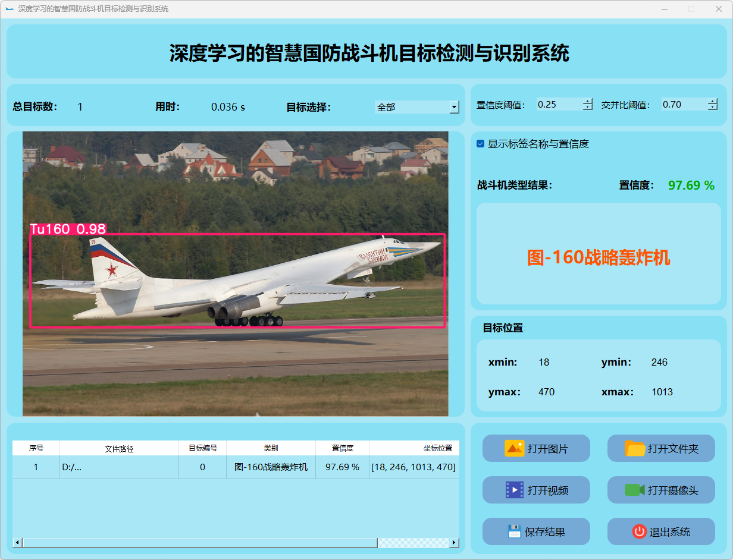This screenshot has width=733, height=560.
Task: Select the cell [18, 246, 1013, 470]
Action: (x=414, y=467)
